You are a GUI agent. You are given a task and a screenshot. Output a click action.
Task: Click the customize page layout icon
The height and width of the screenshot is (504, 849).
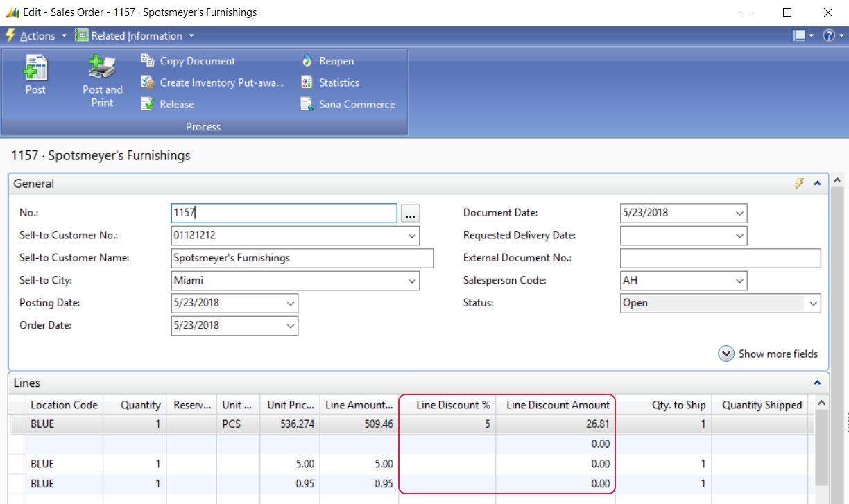[798, 35]
